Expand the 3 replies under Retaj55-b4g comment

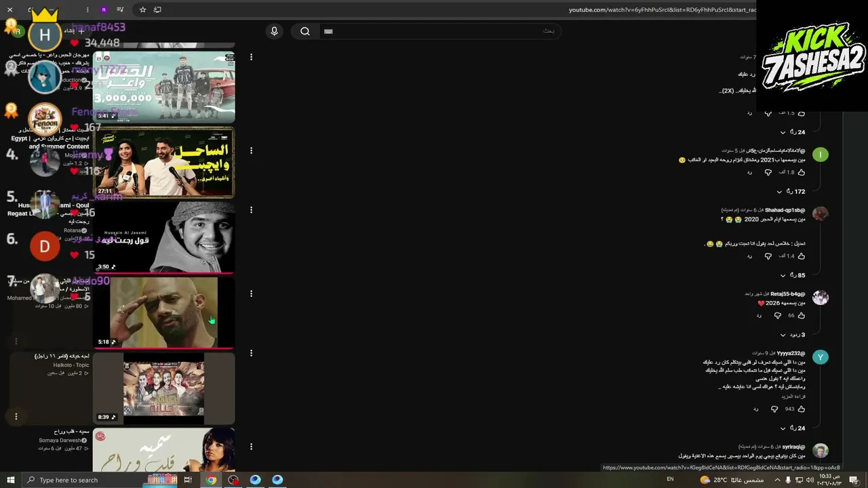793,335
